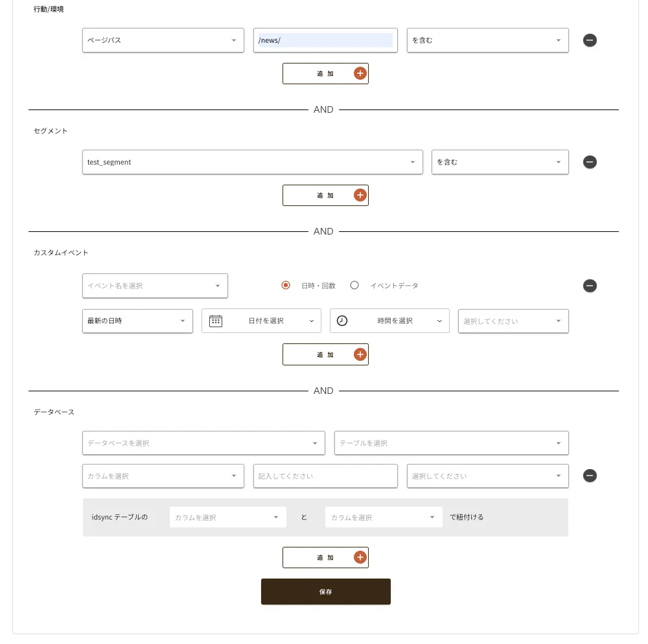
Task: Click the calendar icon in 日付を選択
Action: point(216,321)
